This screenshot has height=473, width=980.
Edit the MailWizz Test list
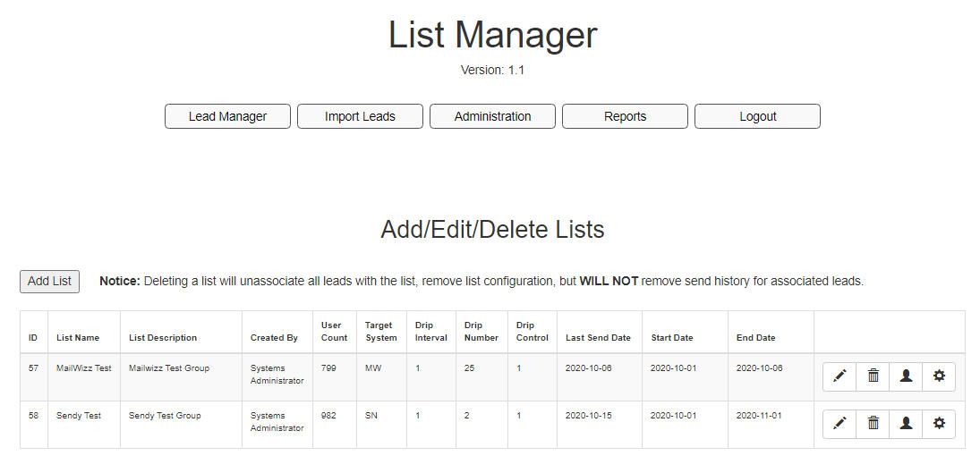click(x=839, y=376)
